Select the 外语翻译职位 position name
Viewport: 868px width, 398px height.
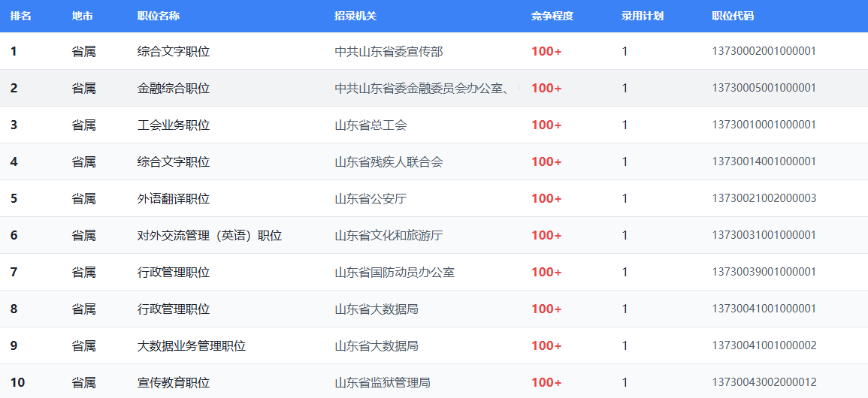(174, 199)
